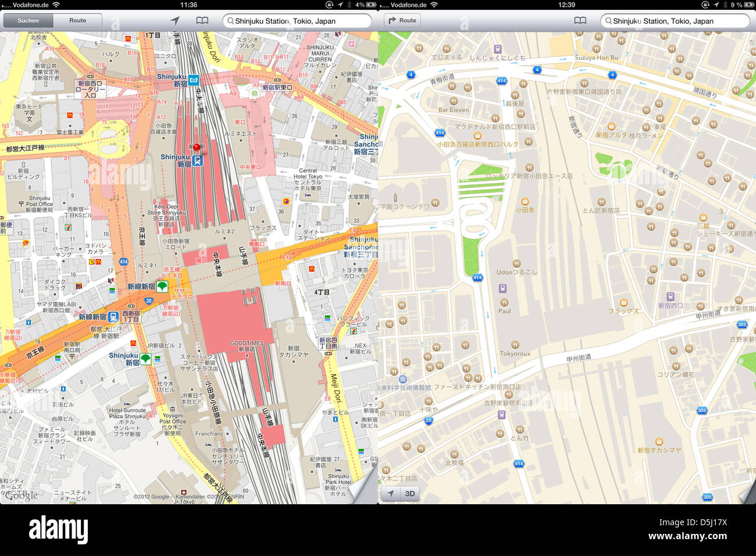
Task: Tap the しんじゅくにしぐち station icon
Action: [x=497, y=49]
